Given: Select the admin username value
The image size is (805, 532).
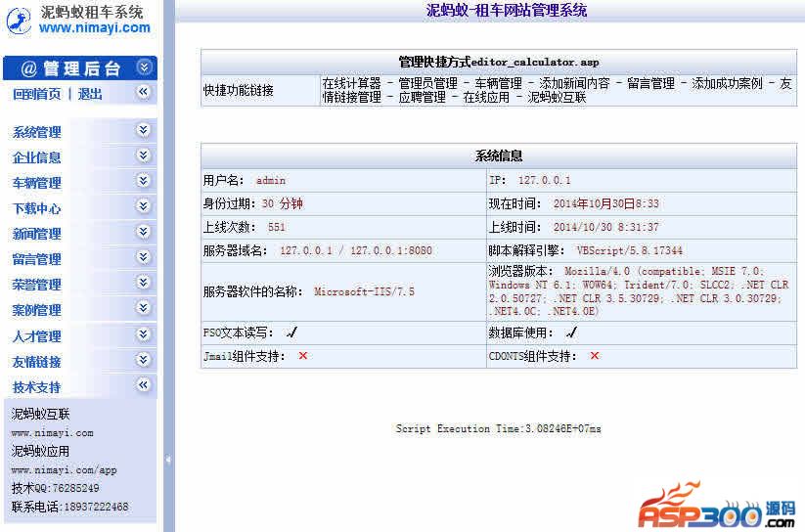Looking at the screenshot, I should (271, 180).
